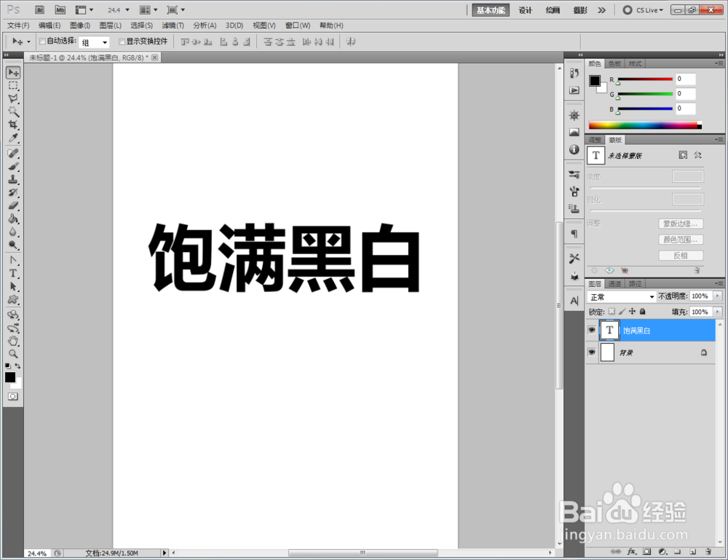The height and width of the screenshot is (560, 728).
Task: Open the Layers panel options menu
Action: point(719,283)
